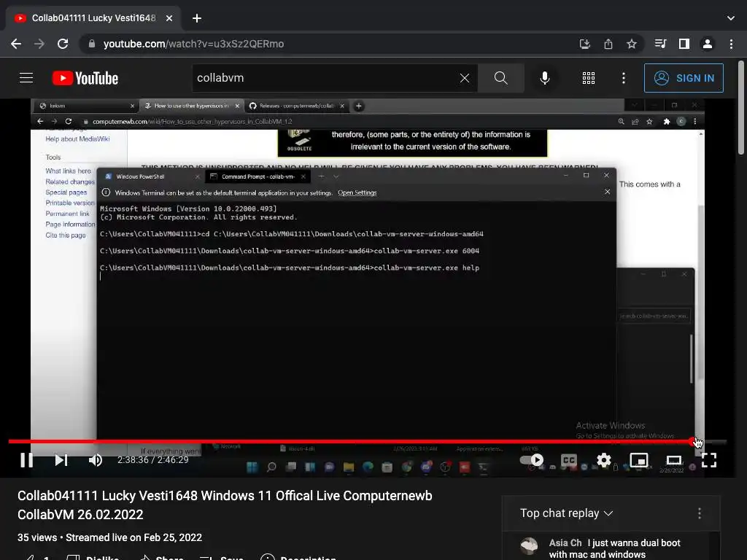Start voice search with the microphone
Viewport: 747px width, 560px height.
pos(544,77)
